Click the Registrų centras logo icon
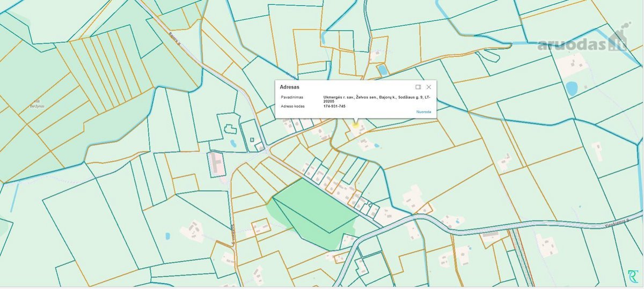Screen dimensions: 644x289 point(633,277)
